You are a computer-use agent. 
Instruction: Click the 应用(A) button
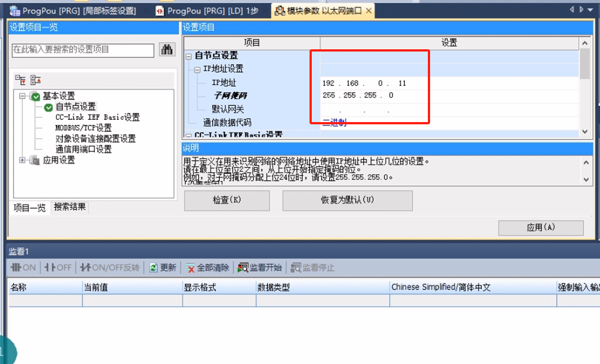(x=540, y=228)
